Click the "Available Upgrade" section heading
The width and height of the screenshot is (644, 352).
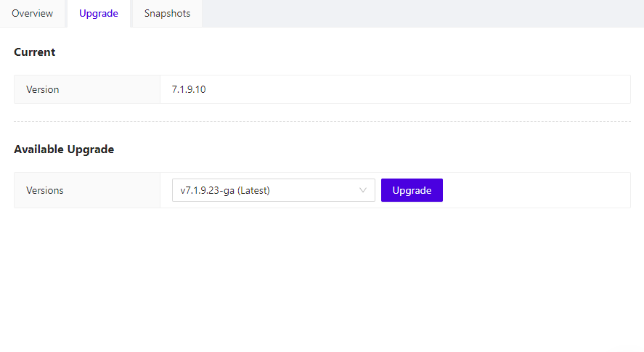(x=64, y=149)
